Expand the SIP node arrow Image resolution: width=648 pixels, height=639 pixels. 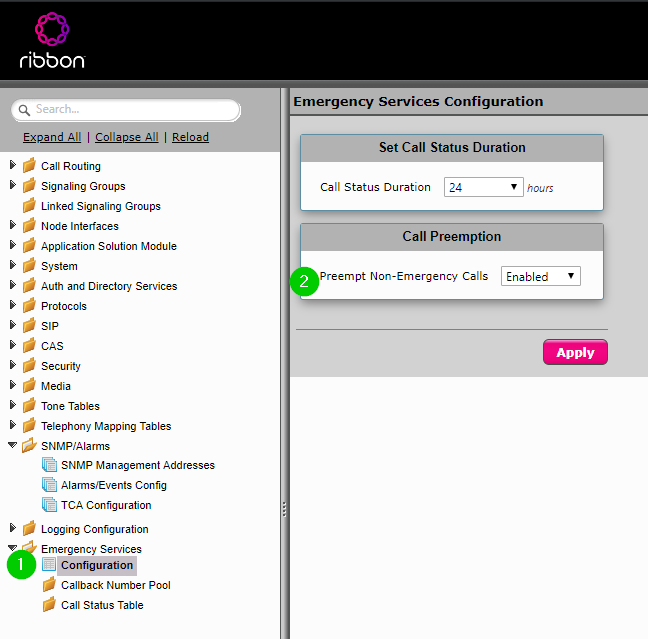(x=12, y=325)
